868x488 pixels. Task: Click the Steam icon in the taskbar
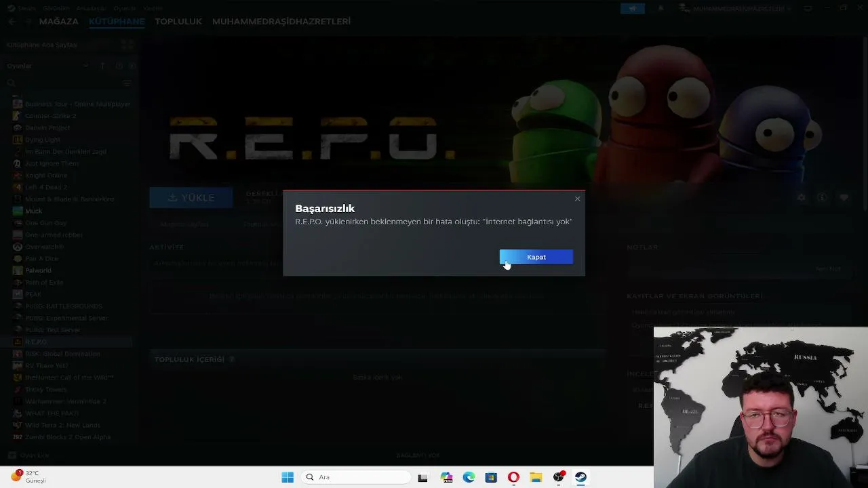[580, 477]
